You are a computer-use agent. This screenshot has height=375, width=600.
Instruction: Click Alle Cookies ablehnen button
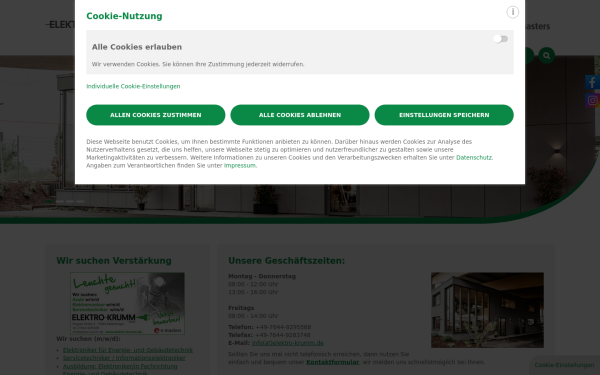300,115
